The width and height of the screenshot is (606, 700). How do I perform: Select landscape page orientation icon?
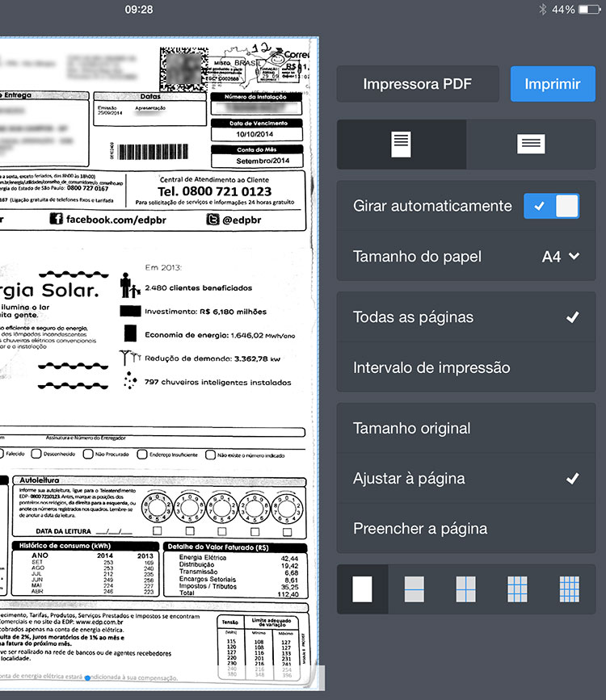pos(531,145)
